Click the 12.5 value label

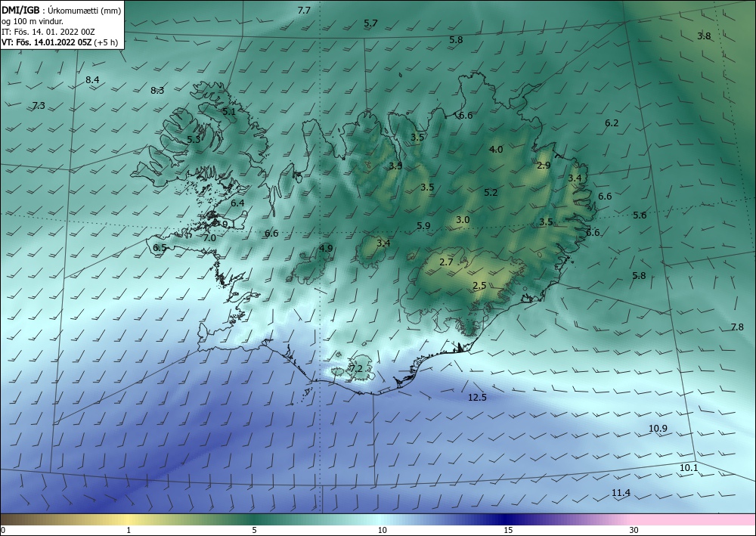[477, 398]
